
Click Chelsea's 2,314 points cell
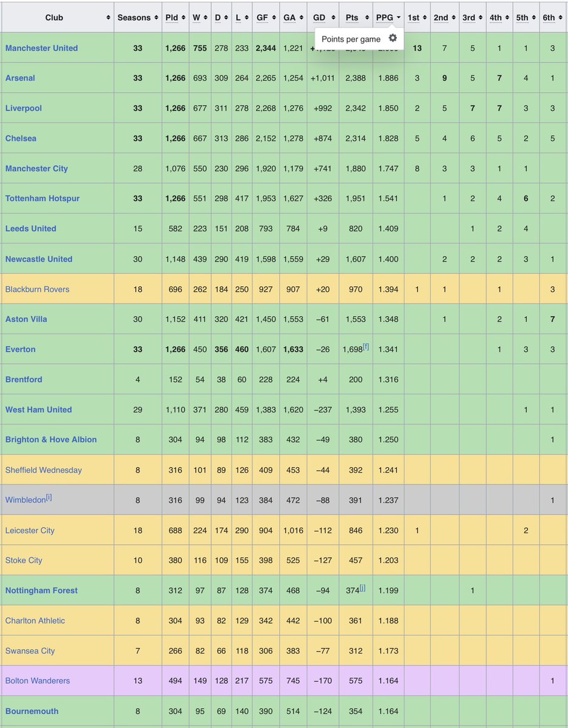(x=356, y=138)
